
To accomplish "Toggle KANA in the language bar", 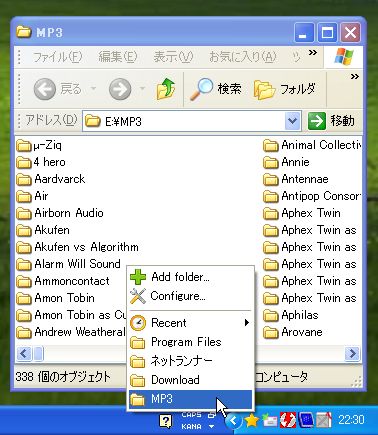I will tap(192, 427).
